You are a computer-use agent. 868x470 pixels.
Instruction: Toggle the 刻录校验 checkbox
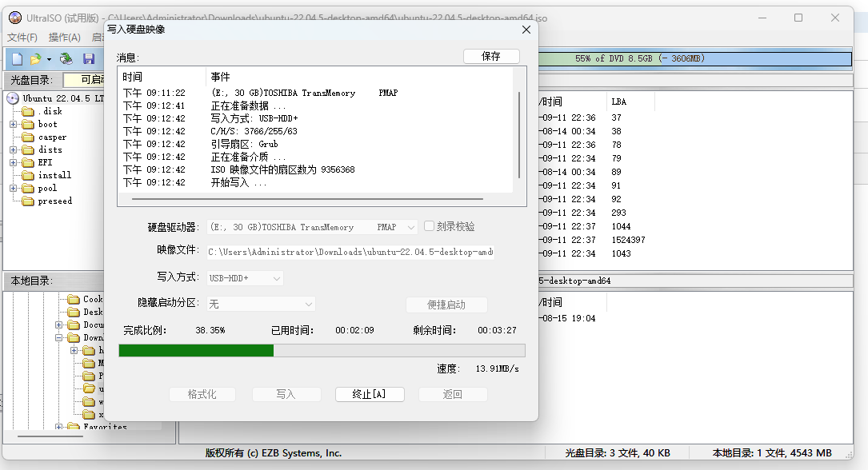click(x=429, y=226)
